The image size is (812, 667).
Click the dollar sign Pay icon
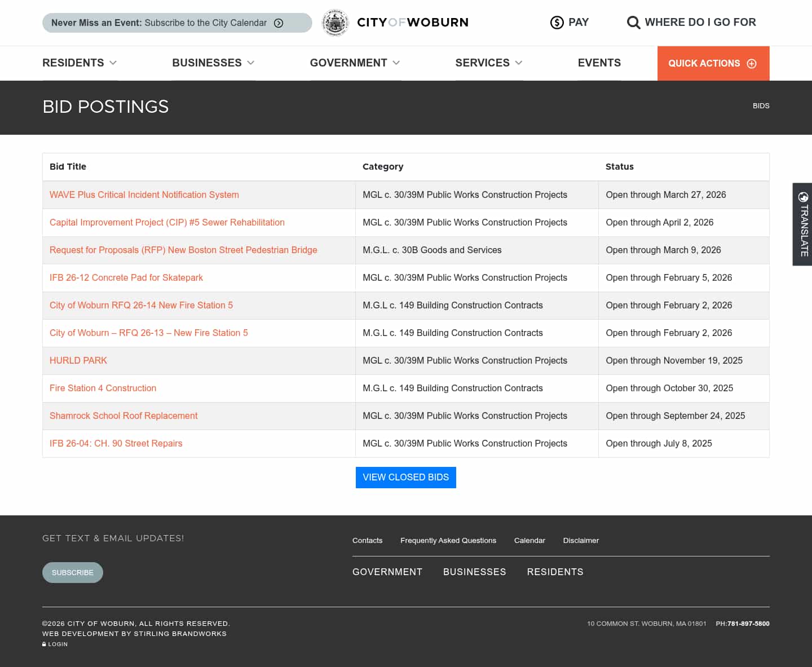click(x=557, y=22)
